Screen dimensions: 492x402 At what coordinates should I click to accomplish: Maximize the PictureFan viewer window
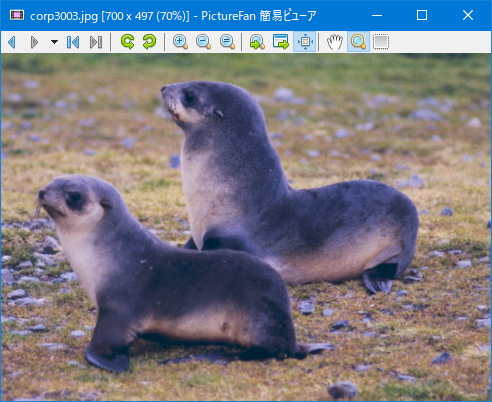(422, 15)
